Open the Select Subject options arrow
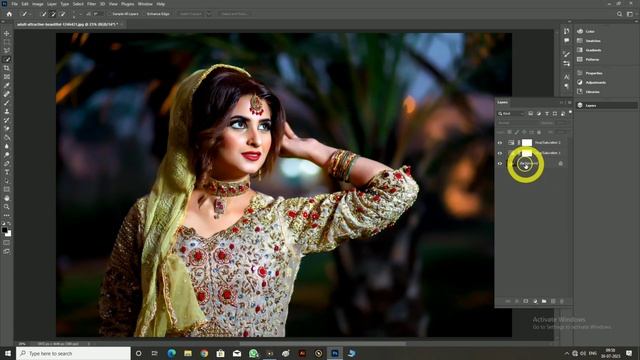640x360 pixels. pos(209,14)
